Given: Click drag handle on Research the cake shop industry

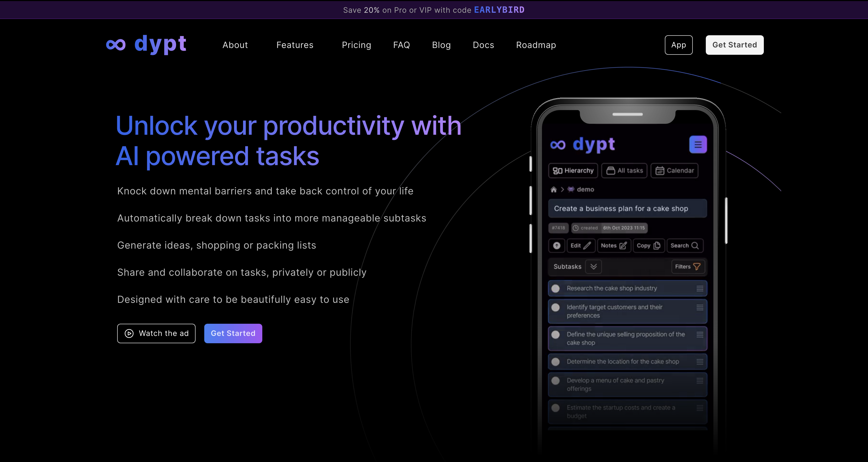Looking at the screenshot, I should pos(700,288).
